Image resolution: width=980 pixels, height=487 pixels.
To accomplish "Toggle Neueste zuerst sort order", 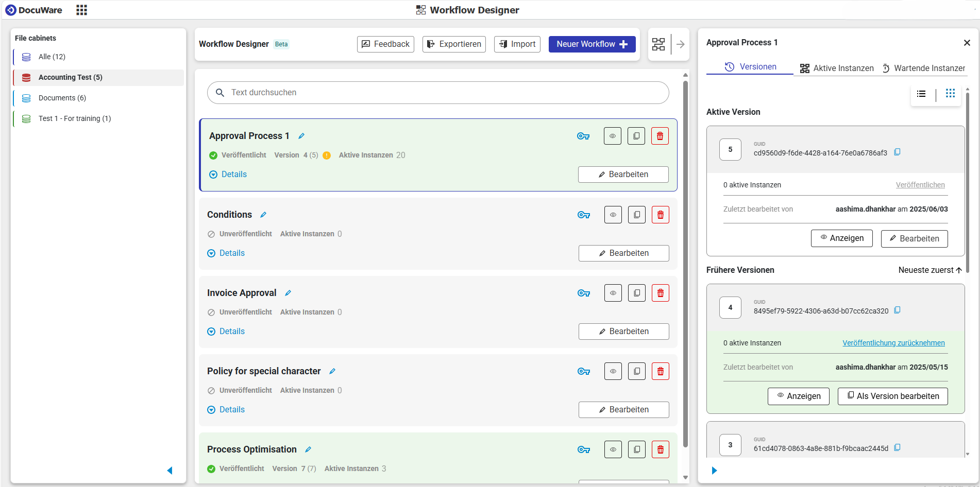I will [930, 270].
